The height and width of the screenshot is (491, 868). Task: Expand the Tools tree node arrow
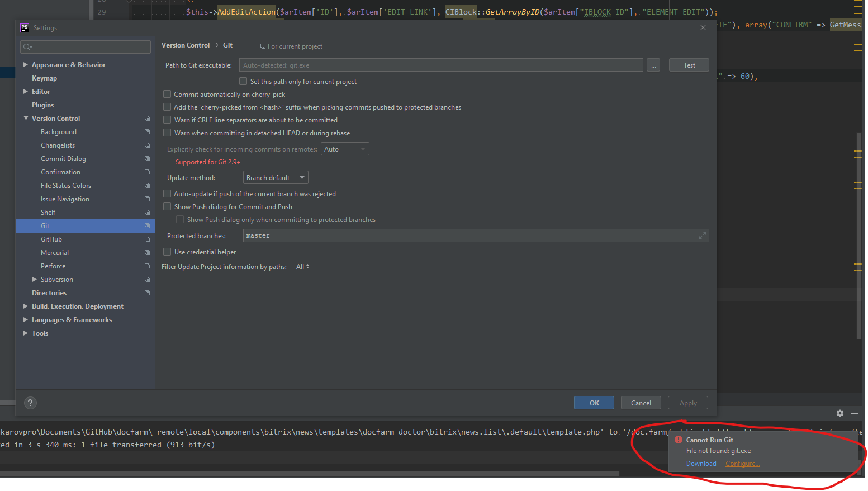coord(26,333)
